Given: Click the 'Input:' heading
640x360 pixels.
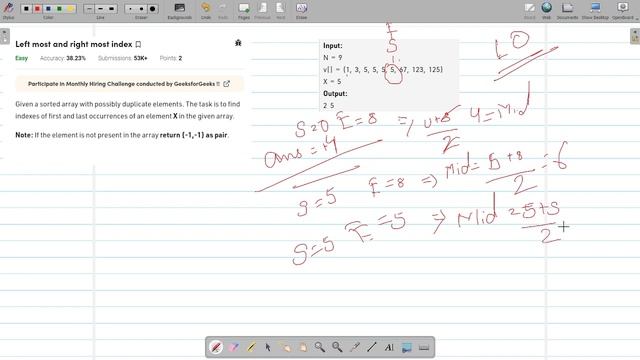Looking at the screenshot, I should (333, 46).
